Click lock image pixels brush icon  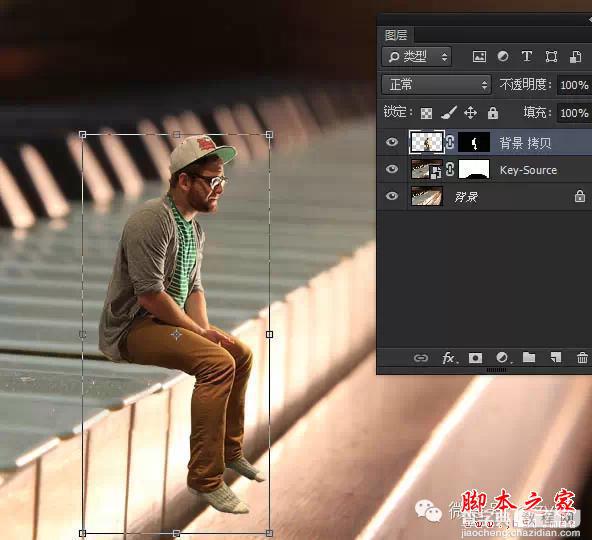pyautogui.click(x=449, y=113)
